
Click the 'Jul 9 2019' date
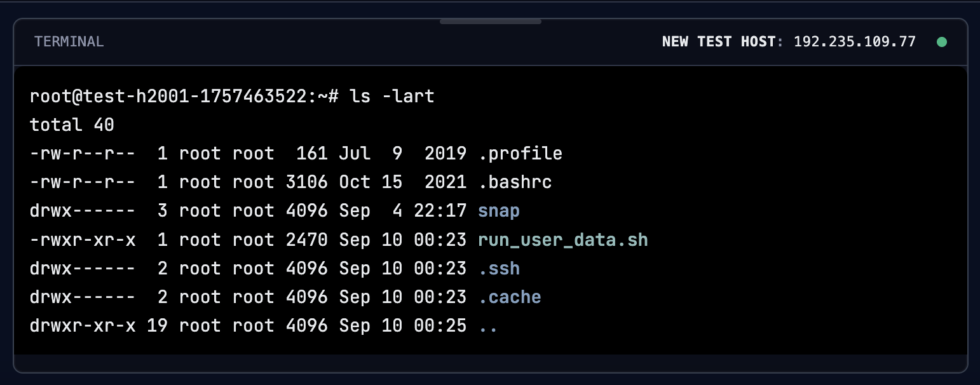(402, 154)
